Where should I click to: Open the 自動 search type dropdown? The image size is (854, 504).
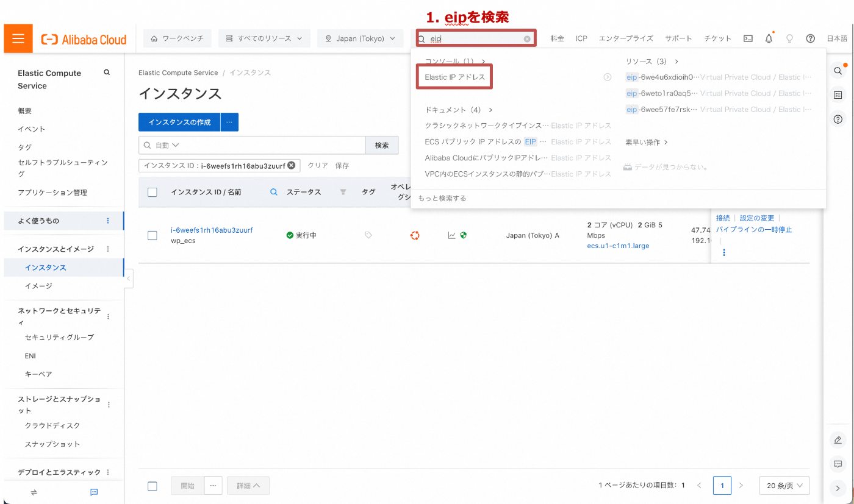(167, 145)
